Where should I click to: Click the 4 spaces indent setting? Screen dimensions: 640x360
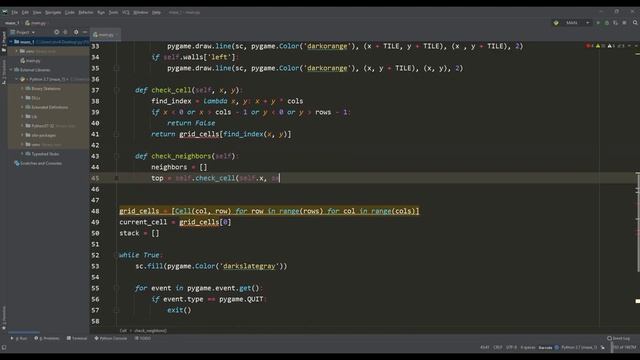click(528, 348)
